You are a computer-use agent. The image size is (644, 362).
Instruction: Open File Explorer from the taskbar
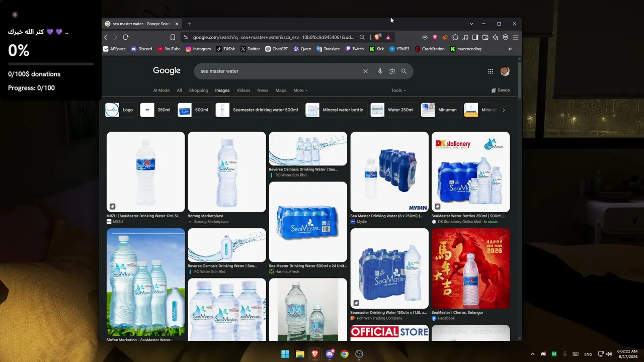(x=300, y=354)
